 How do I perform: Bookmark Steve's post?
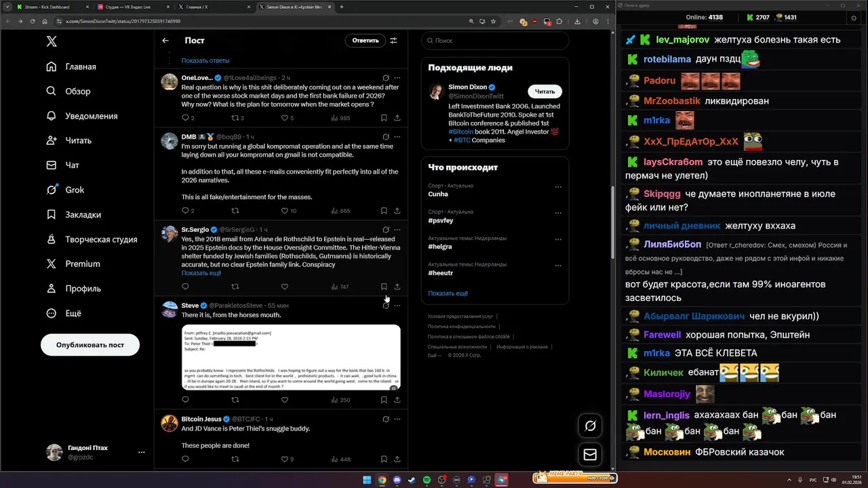[384, 400]
